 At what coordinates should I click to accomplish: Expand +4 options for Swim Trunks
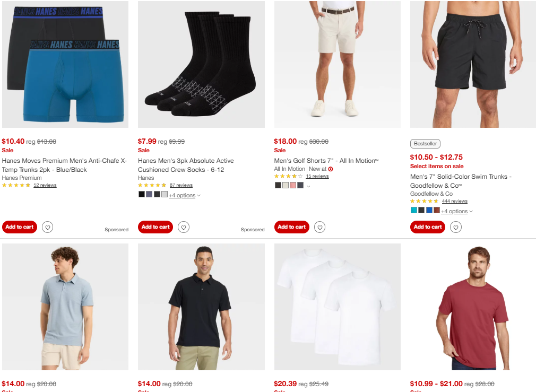point(457,211)
